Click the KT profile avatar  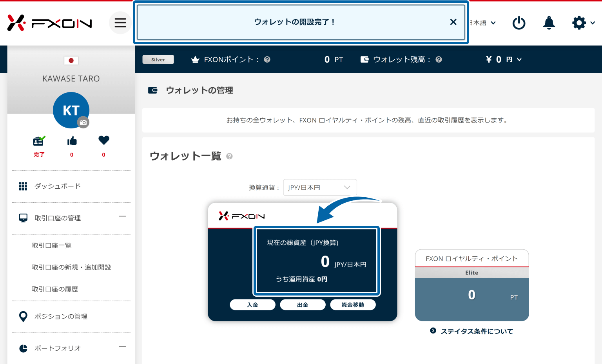tap(71, 110)
